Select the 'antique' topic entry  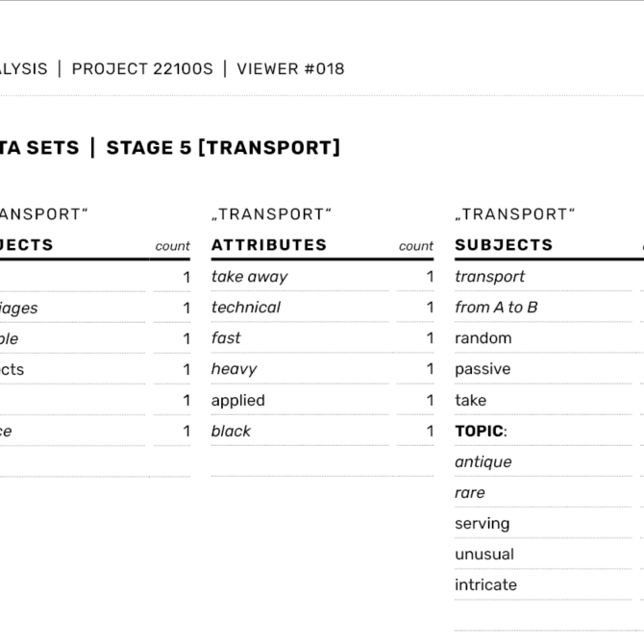point(483,461)
